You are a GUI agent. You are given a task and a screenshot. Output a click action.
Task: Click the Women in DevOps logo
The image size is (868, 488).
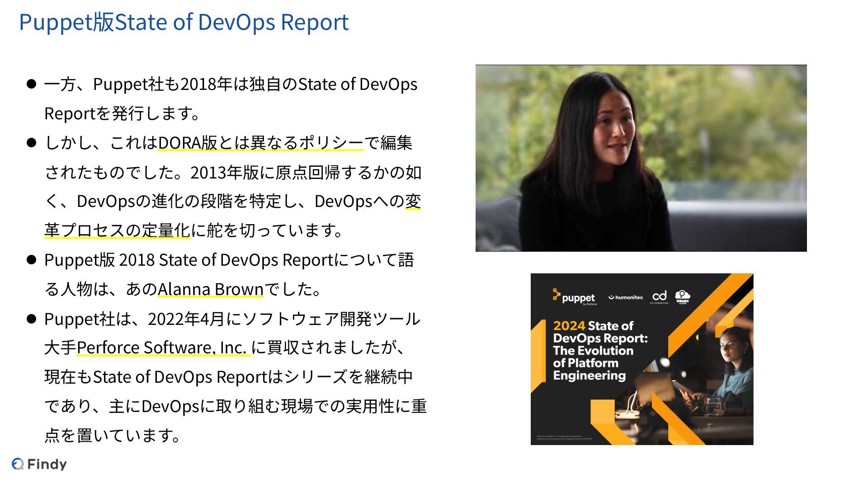pos(682,296)
